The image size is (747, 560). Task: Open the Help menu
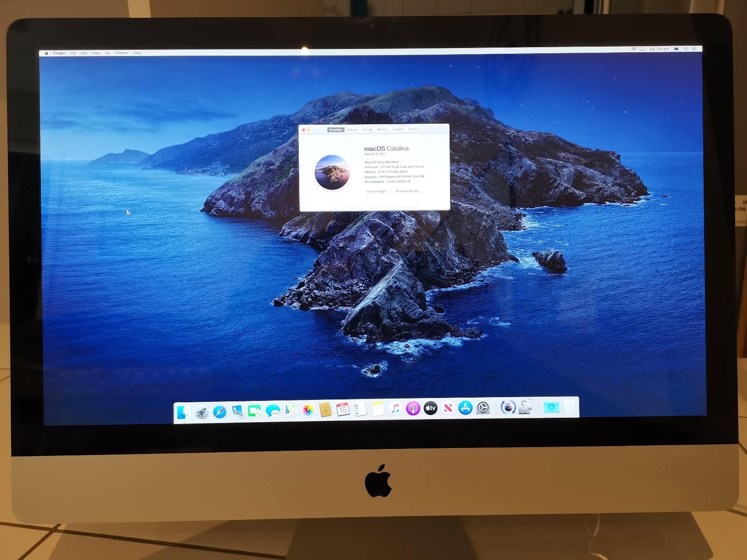coord(137,53)
